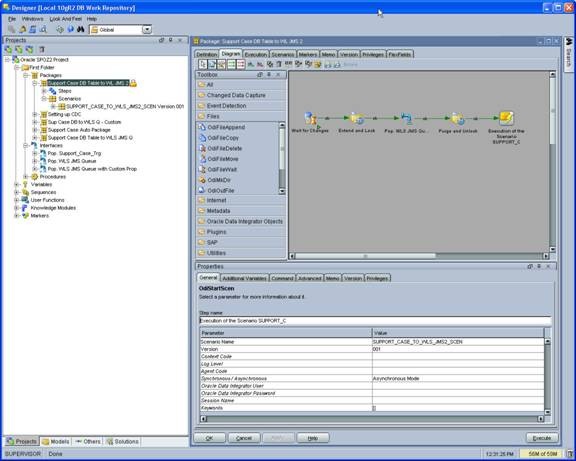
Task: Click the pin icon in the Toolbox panel header
Action: pyautogui.click(x=269, y=75)
